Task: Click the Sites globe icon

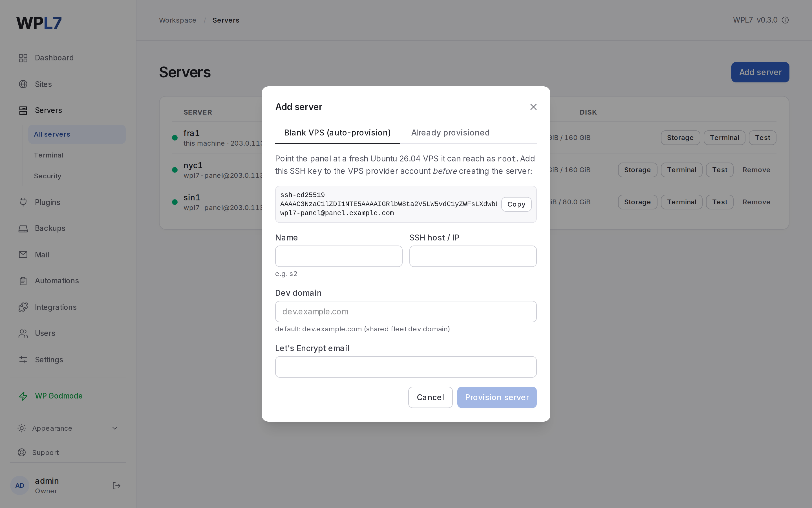Action: pos(23,84)
